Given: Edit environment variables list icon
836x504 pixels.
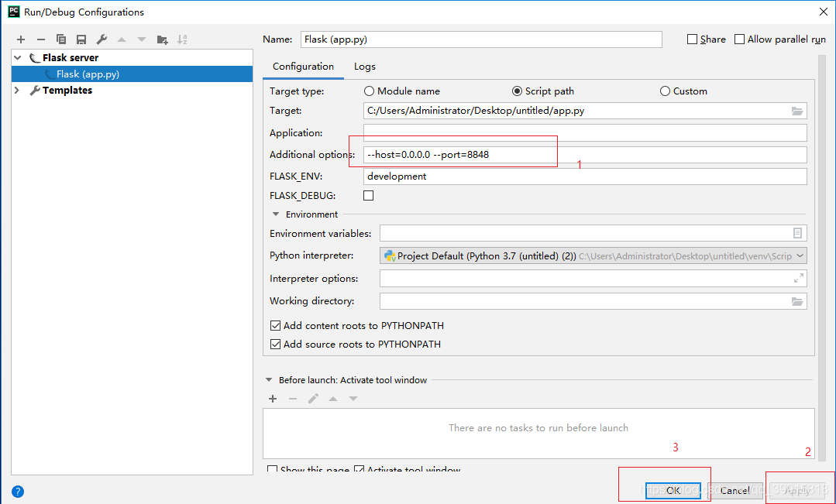Looking at the screenshot, I should point(797,233).
